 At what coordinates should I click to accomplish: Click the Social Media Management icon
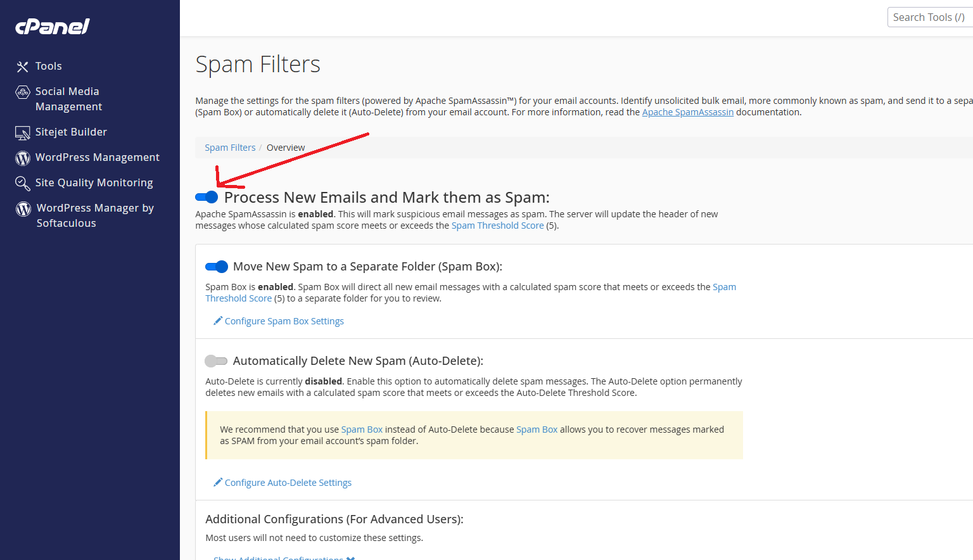(x=23, y=92)
